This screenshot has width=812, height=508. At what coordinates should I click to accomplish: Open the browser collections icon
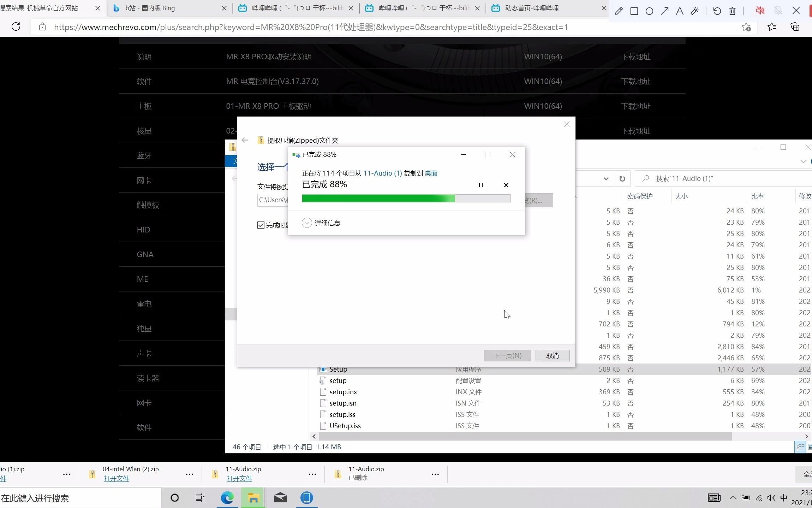coord(795,27)
